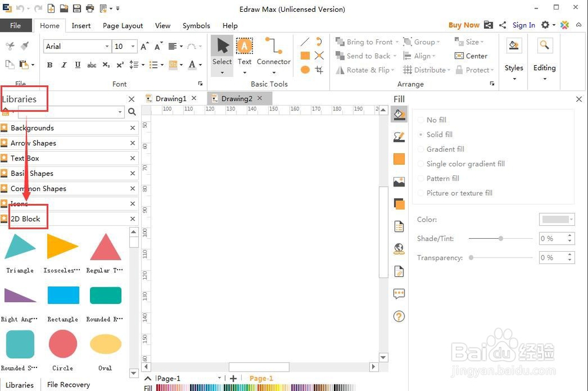Decrease font size with shrink icon

click(x=159, y=46)
